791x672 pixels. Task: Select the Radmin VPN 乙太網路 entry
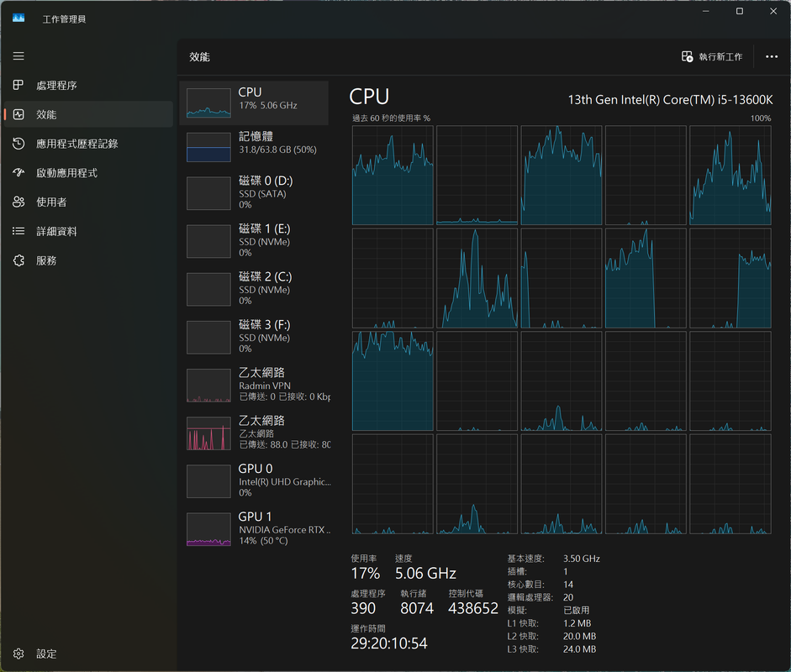tap(254, 385)
